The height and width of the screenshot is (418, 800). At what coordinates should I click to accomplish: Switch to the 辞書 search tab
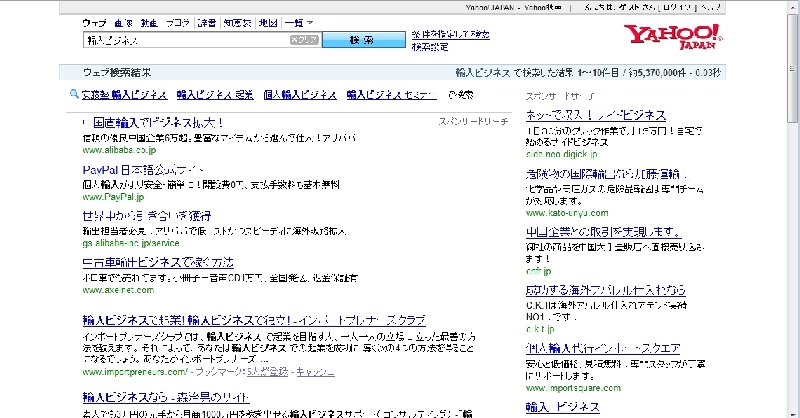click(207, 23)
